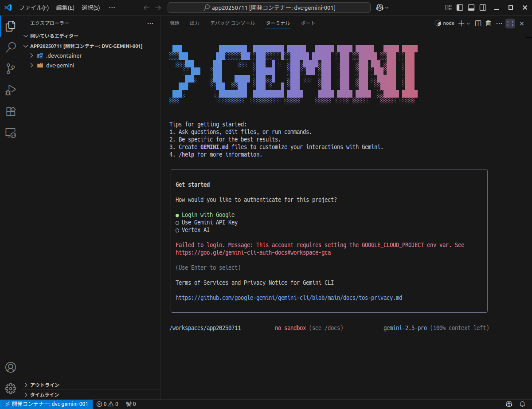
Task: Click the 開発コンテナー: dvc-gemini-001 remote indicator
Action: point(47,404)
